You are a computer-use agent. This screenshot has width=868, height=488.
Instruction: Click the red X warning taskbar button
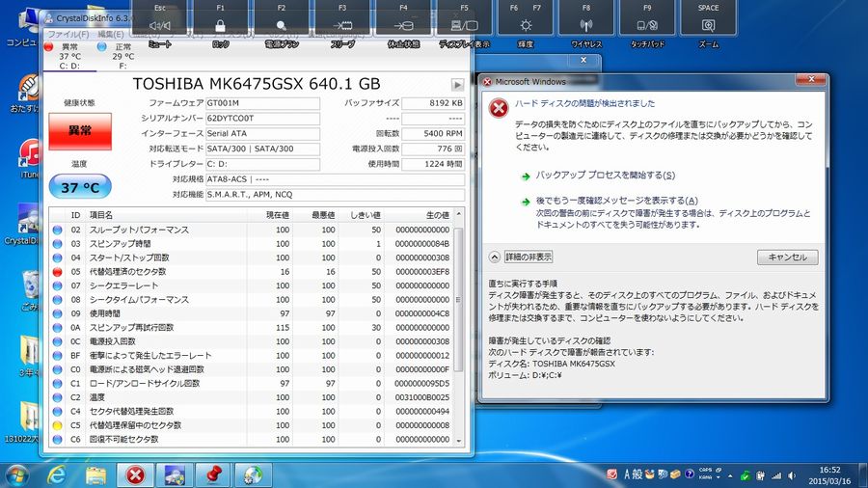135,474
